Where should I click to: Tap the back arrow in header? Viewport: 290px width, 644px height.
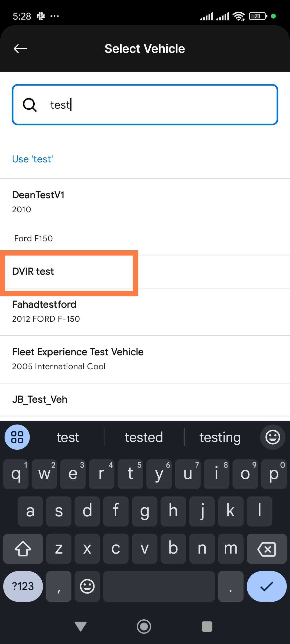point(21,49)
